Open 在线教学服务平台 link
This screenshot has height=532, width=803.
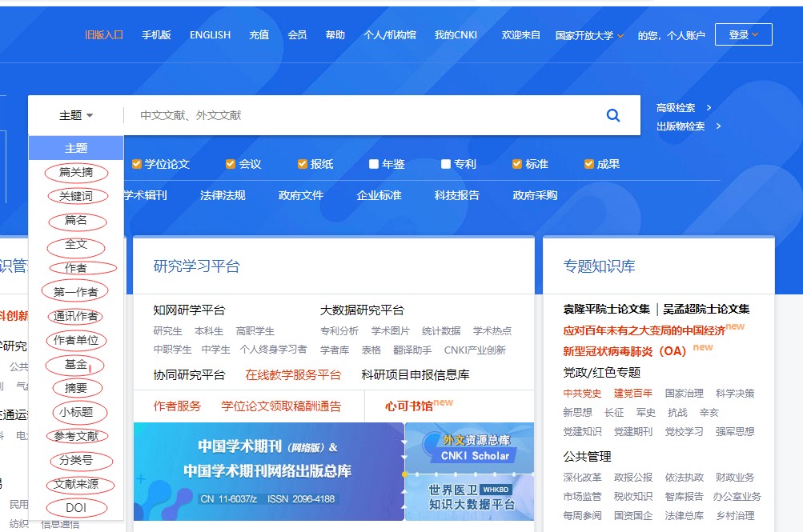point(293,375)
